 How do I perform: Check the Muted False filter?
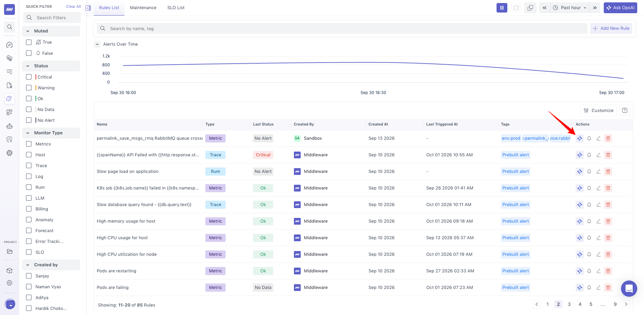click(x=29, y=53)
